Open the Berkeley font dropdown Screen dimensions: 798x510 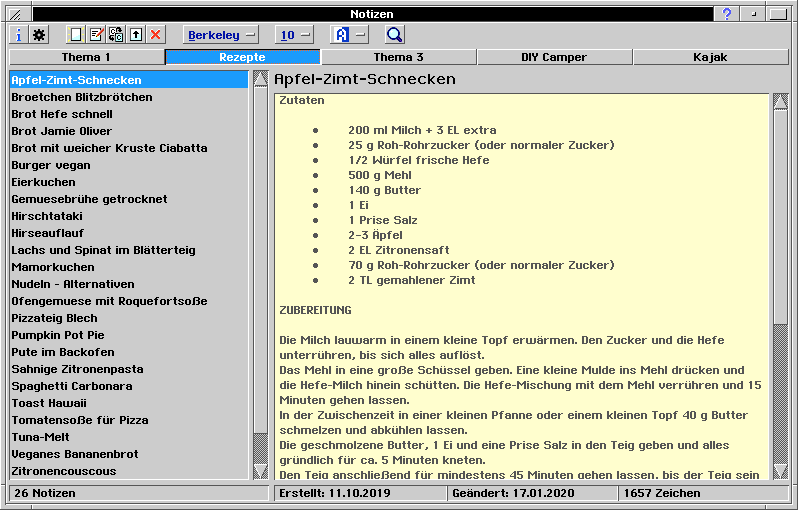221,35
